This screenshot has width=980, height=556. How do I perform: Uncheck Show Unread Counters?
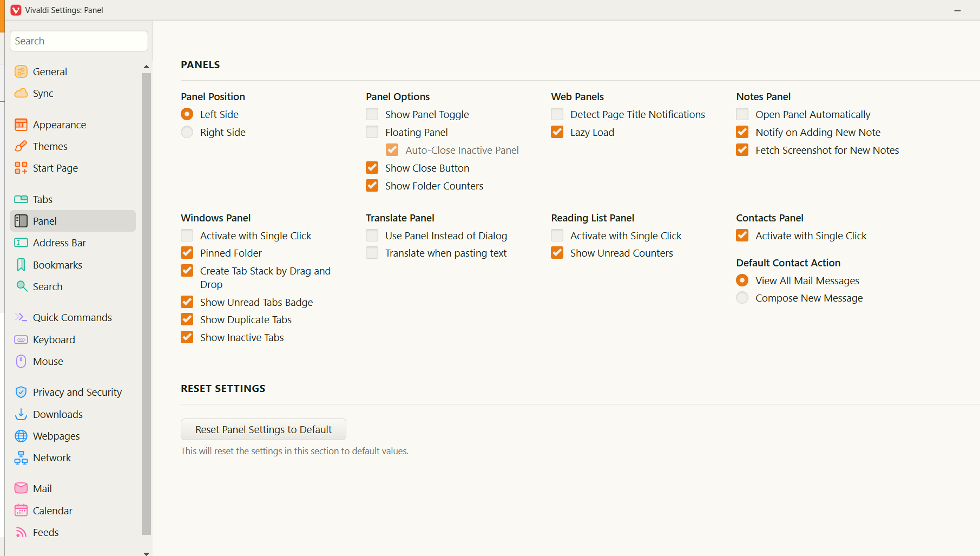pyautogui.click(x=557, y=253)
